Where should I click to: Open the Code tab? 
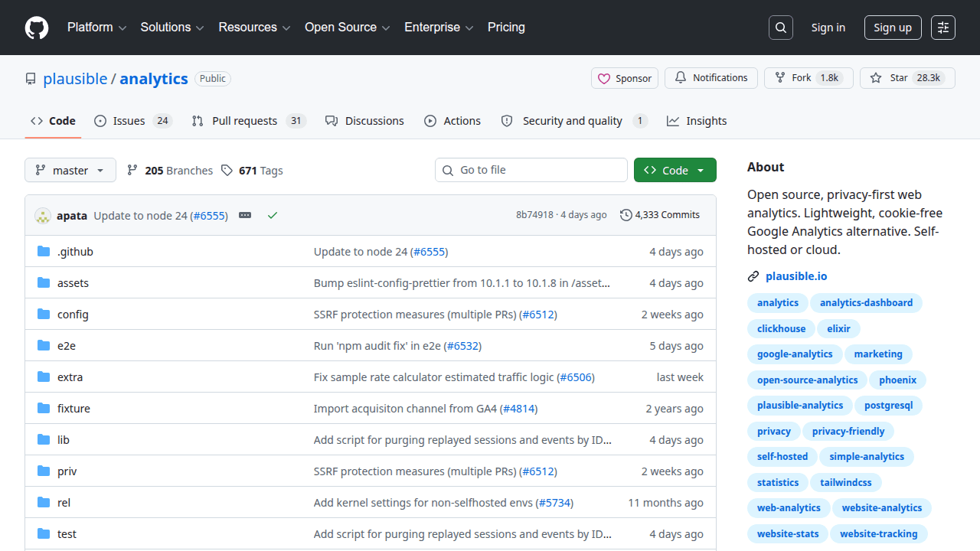pos(53,121)
